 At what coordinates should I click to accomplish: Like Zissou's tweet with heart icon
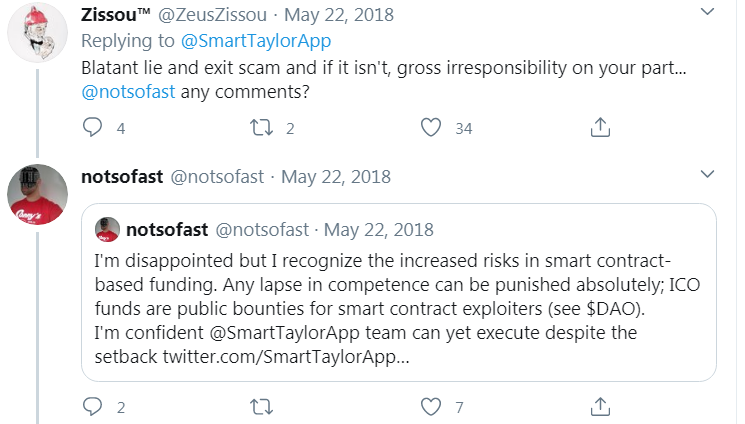[x=431, y=127]
